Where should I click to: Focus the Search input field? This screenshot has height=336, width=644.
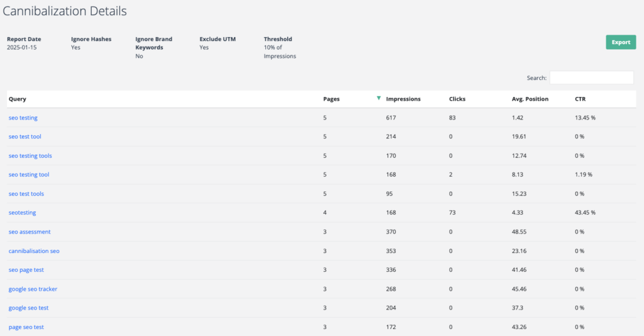(591, 77)
